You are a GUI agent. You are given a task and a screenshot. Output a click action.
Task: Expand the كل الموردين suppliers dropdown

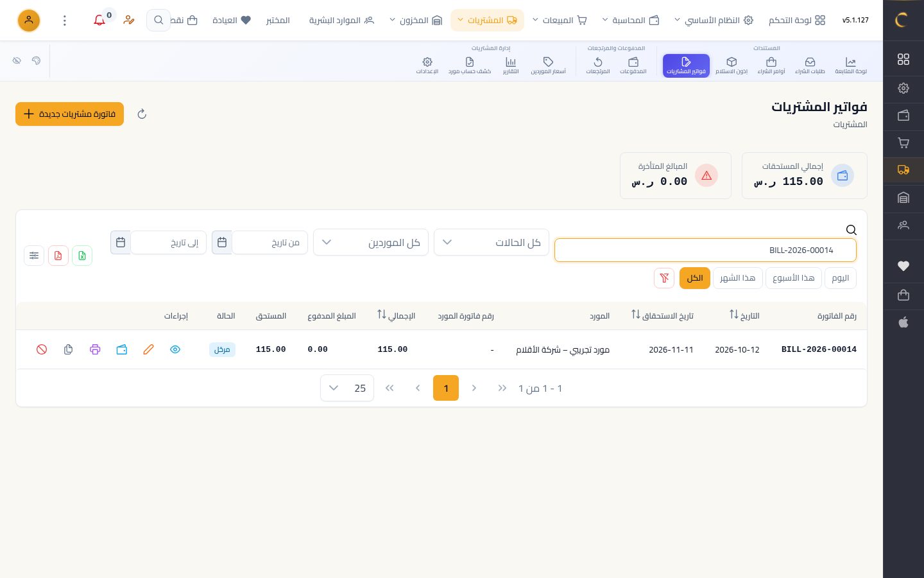371,242
